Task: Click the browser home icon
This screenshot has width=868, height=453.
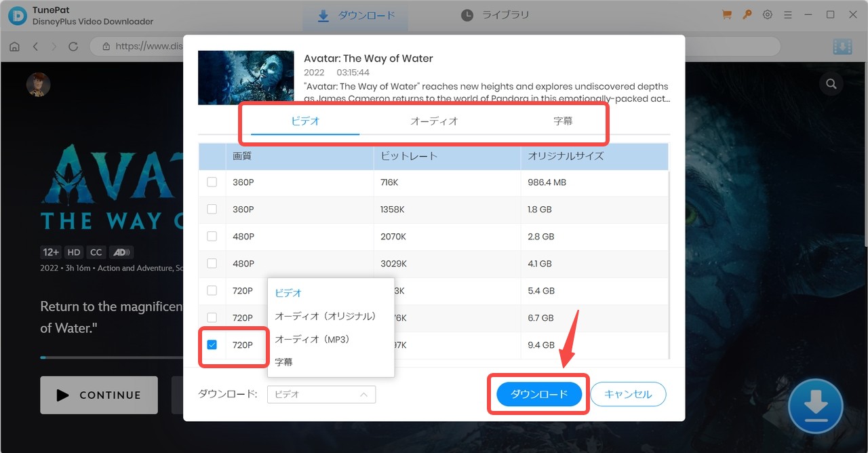Action: [x=14, y=47]
